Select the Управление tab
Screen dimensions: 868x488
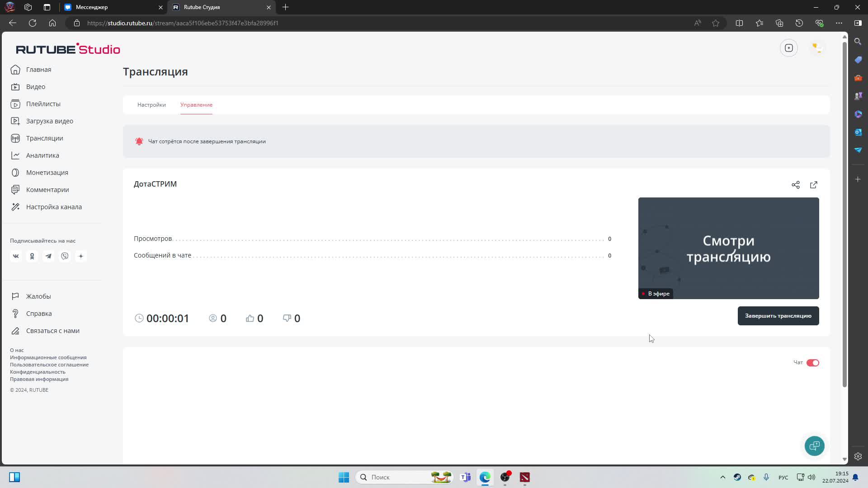coord(196,105)
